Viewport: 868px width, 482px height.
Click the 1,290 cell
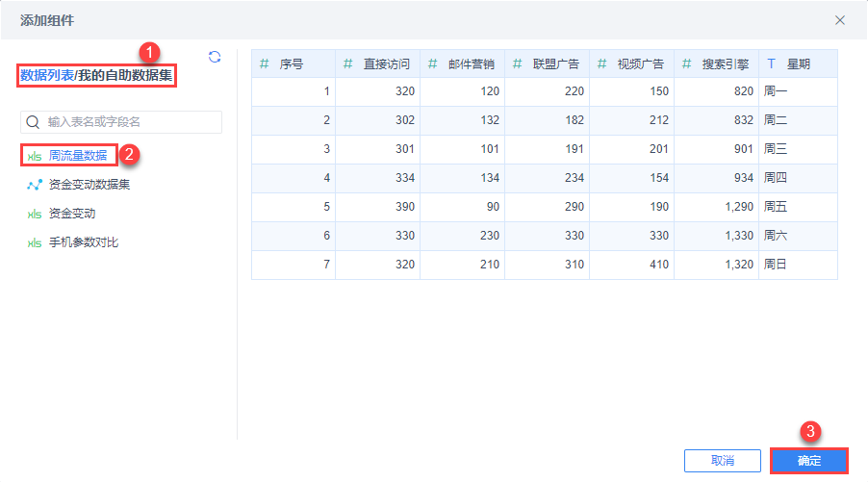pyautogui.click(x=717, y=207)
